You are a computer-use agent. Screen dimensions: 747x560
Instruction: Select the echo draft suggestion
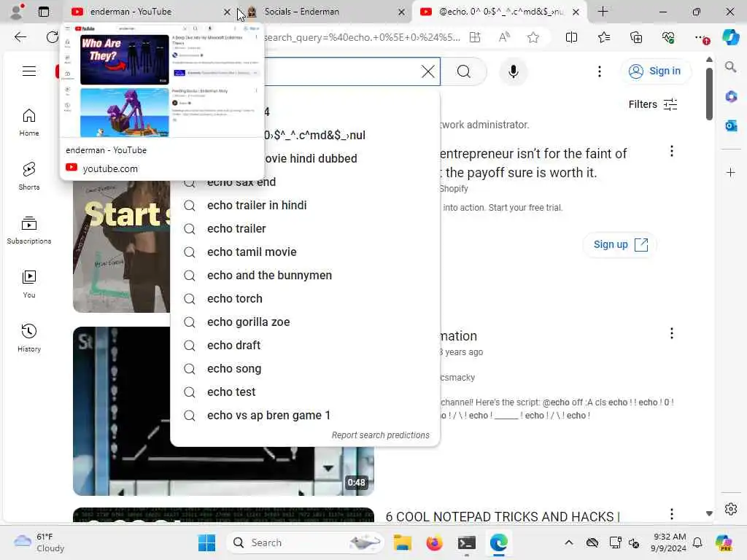[305, 345]
